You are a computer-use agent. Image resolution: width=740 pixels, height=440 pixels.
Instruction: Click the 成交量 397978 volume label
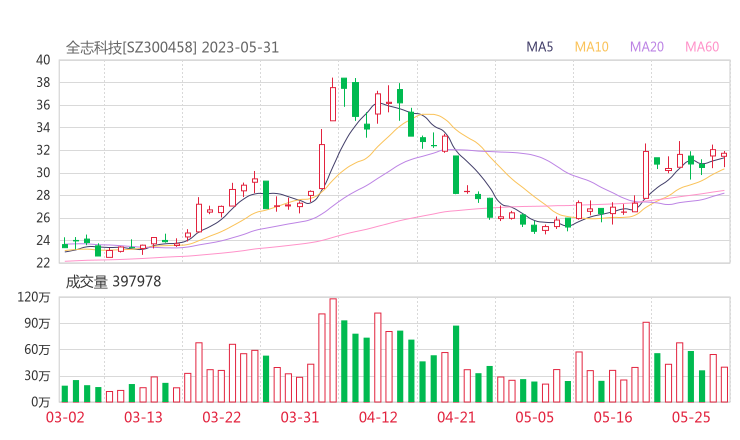(113, 281)
